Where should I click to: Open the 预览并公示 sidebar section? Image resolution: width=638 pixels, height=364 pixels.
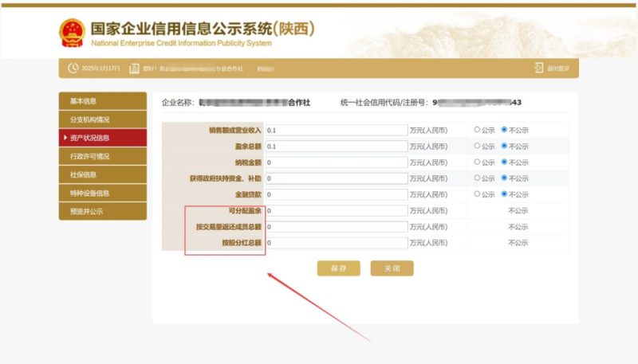point(103,211)
